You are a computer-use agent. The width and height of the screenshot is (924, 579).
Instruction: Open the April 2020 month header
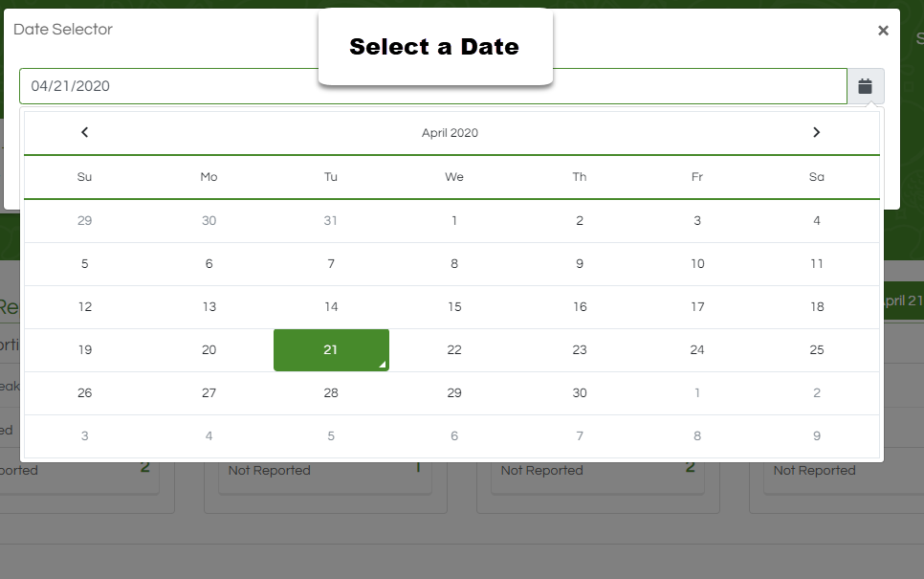(450, 133)
